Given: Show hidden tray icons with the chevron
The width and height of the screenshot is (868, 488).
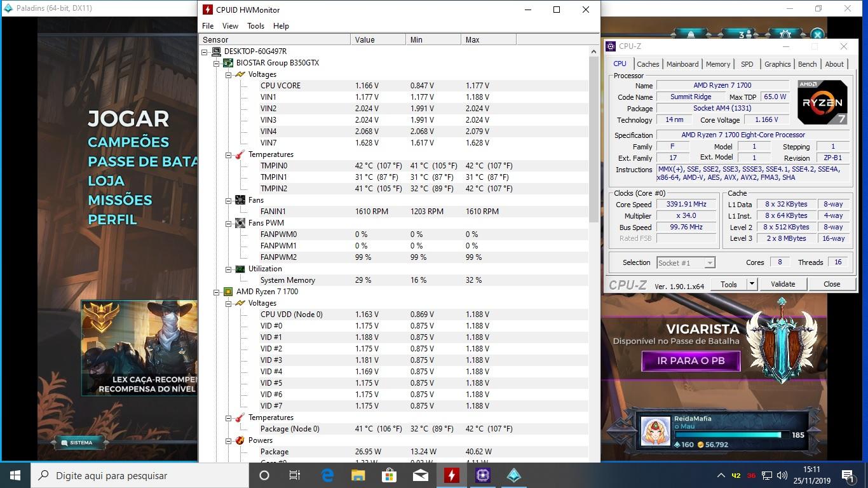Looking at the screenshot, I should 721,475.
